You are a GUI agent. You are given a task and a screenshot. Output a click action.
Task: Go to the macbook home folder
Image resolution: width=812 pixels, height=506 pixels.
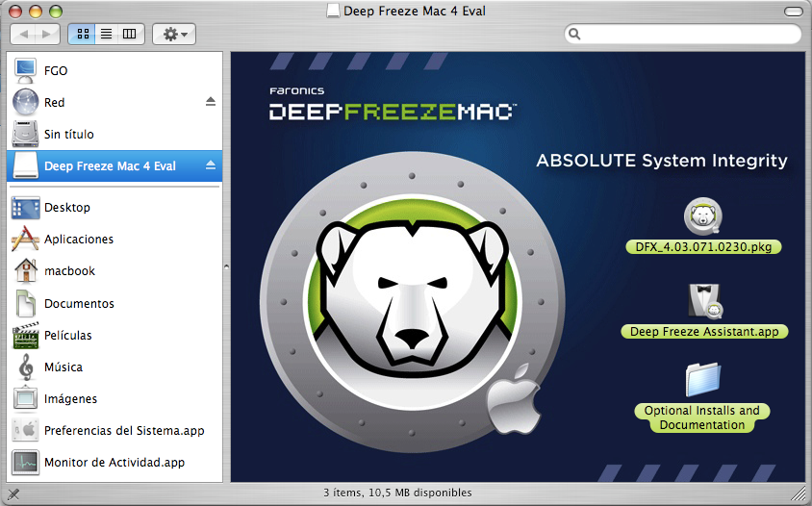(x=114, y=271)
